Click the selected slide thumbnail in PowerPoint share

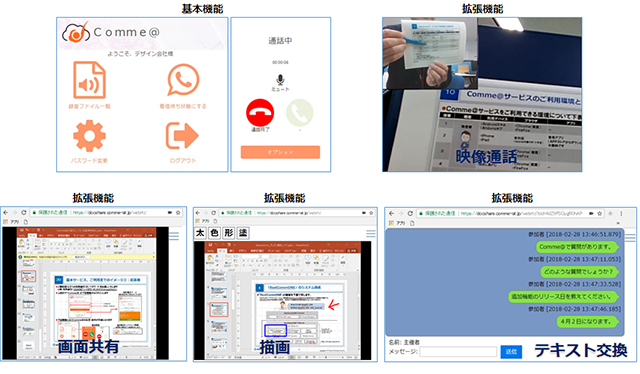[x=28, y=276]
